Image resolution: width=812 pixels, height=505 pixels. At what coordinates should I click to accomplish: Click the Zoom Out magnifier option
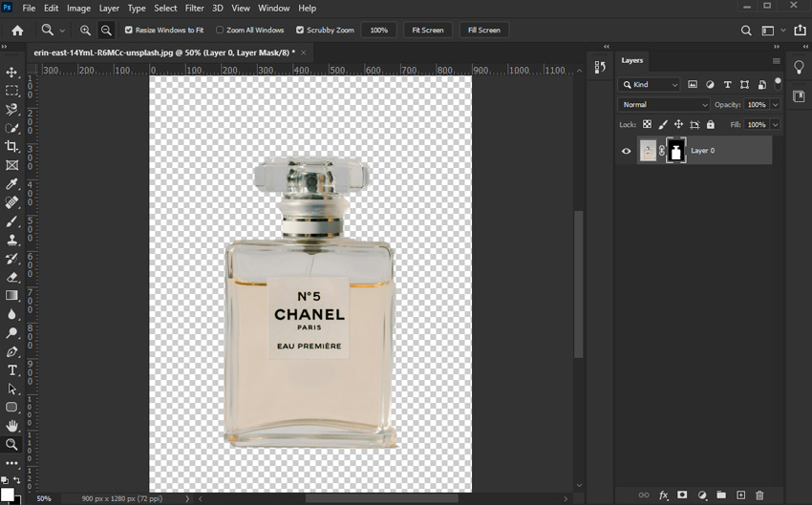[106, 30]
